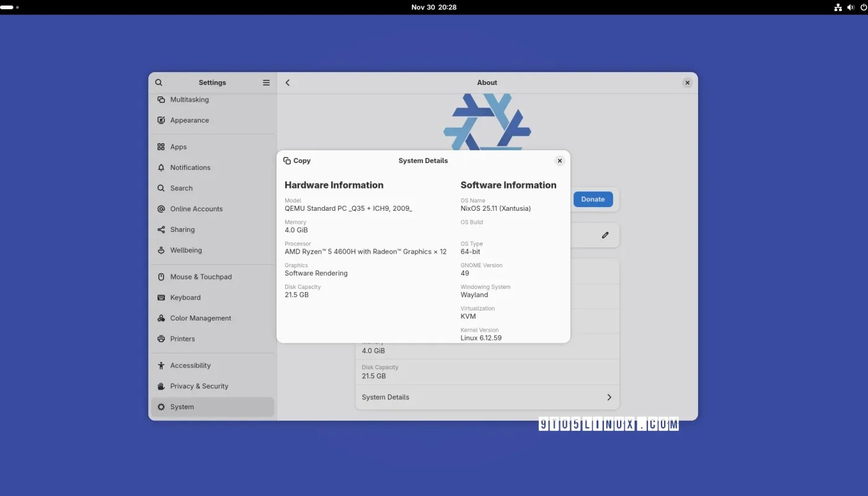This screenshot has width=868, height=496.
Task: Open the Settings search with the magnifier icon
Action: (x=159, y=82)
